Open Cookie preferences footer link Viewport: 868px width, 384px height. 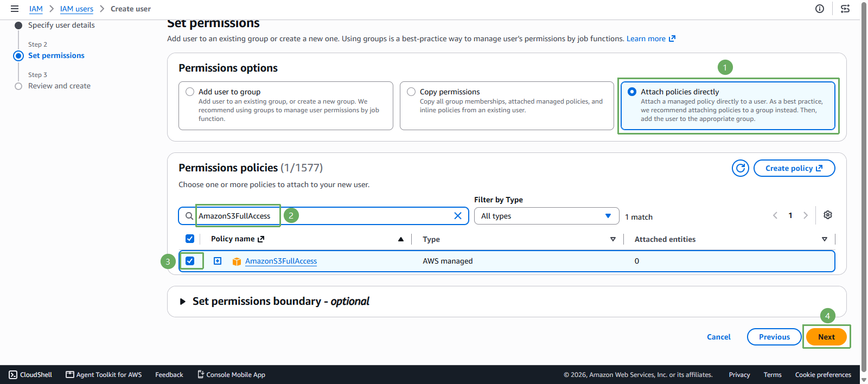pyautogui.click(x=823, y=375)
